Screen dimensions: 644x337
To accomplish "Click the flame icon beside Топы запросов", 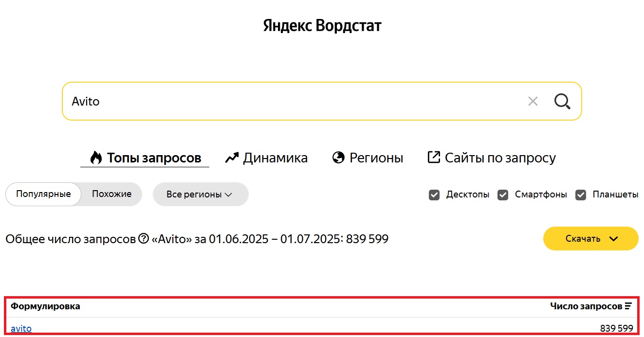I will coord(96,158).
